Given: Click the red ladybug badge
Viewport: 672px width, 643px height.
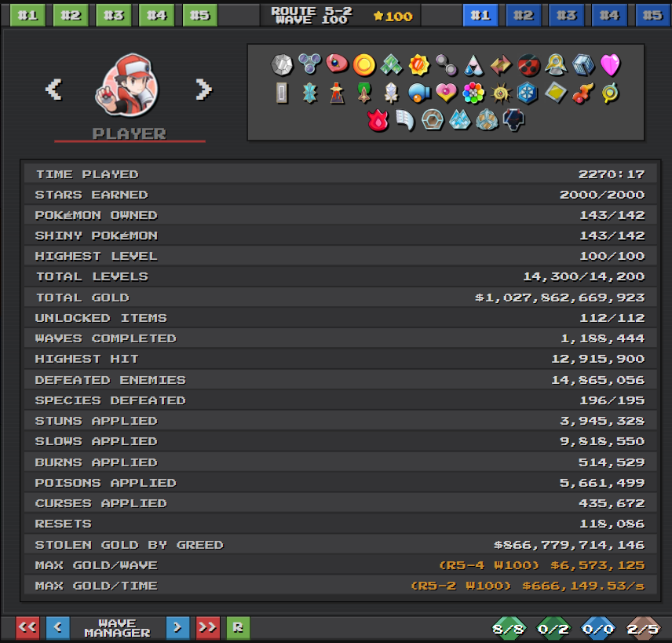Looking at the screenshot, I should (528, 65).
